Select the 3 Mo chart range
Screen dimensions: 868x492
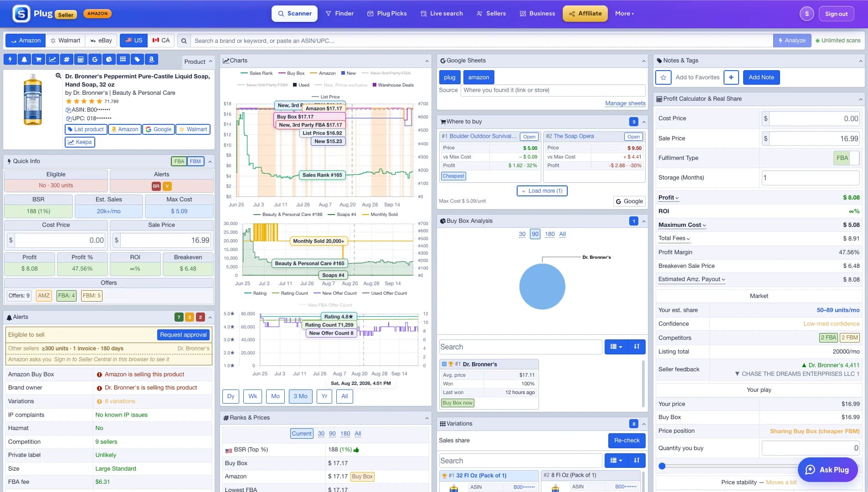[300, 396]
